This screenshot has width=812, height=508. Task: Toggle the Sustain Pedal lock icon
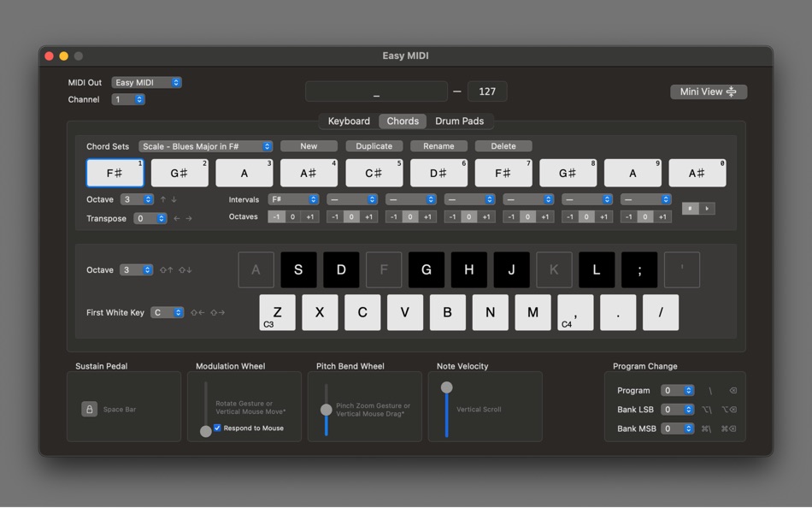click(89, 409)
